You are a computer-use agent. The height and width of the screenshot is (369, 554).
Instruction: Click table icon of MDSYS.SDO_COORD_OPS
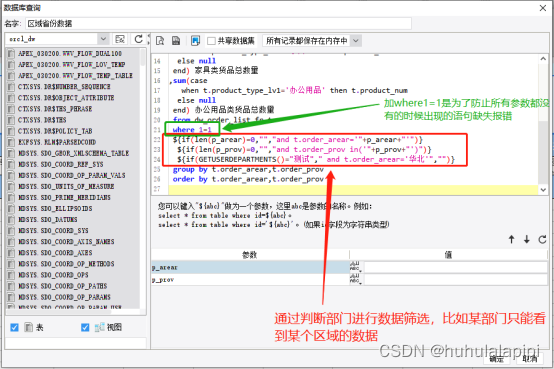click(11, 275)
